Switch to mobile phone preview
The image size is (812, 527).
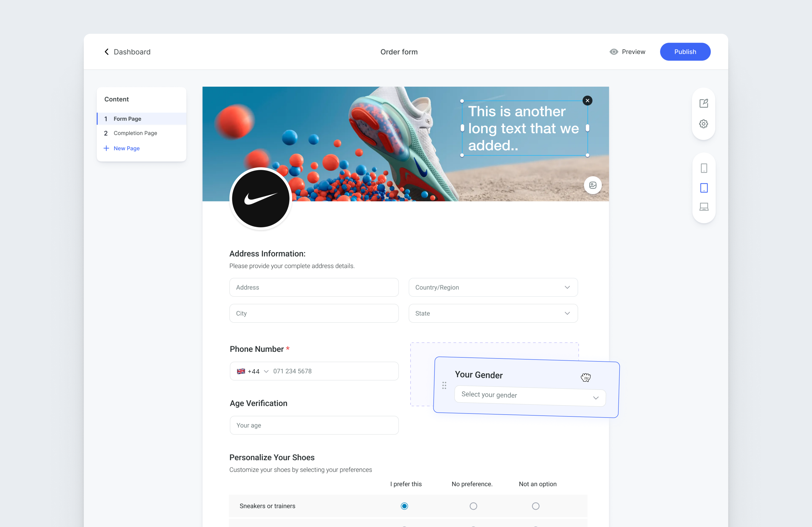pos(703,168)
